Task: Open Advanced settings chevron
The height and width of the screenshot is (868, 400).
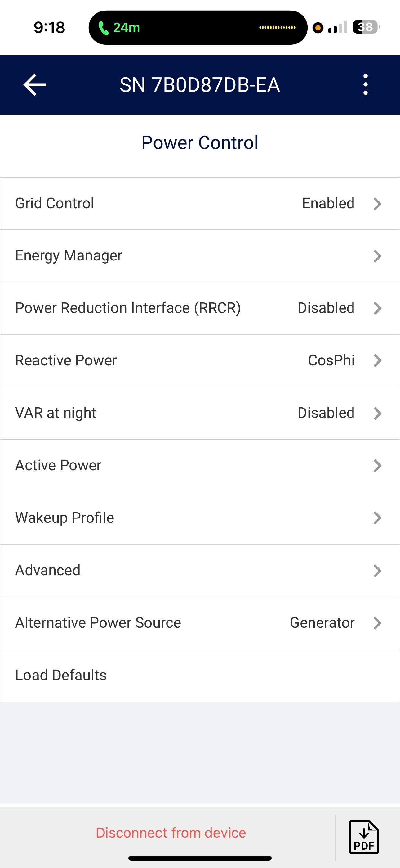Action: 377,571
